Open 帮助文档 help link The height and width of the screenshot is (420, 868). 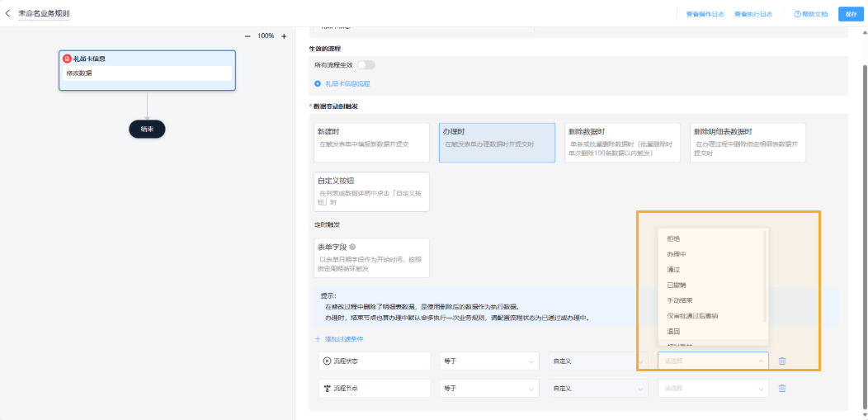coord(811,14)
